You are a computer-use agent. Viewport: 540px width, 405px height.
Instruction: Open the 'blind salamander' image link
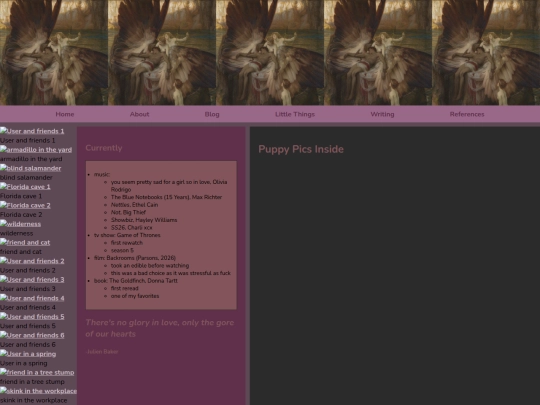[31, 168]
